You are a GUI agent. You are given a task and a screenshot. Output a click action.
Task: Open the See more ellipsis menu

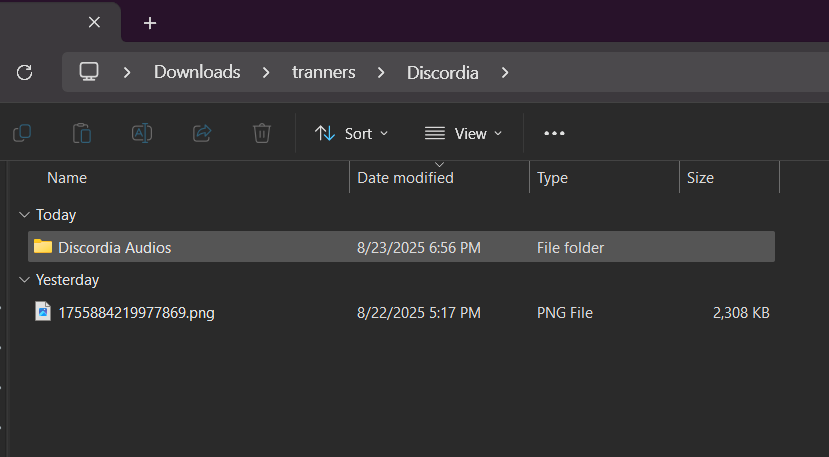click(554, 133)
